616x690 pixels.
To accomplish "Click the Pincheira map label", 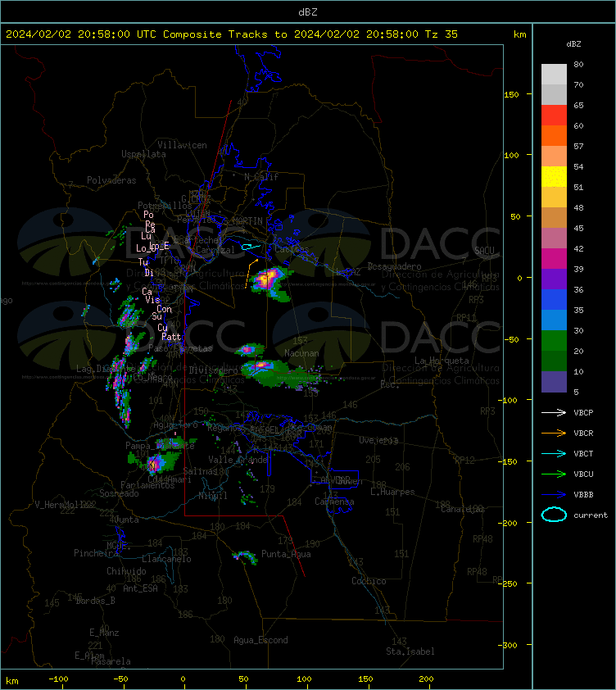I will pos(96,552).
